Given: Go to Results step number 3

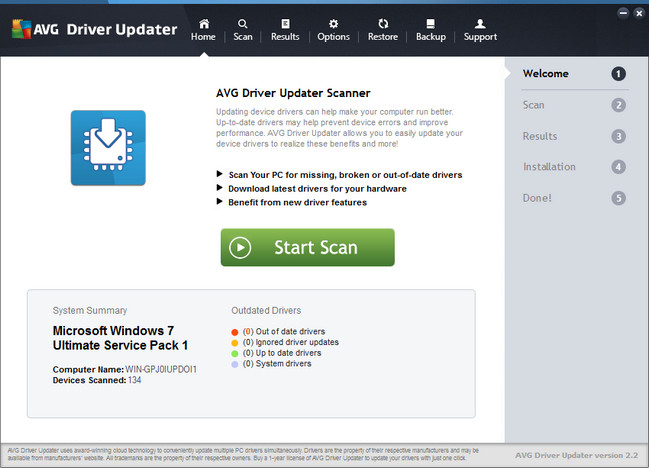Looking at the screenshot, I should (x=619, y=136).
